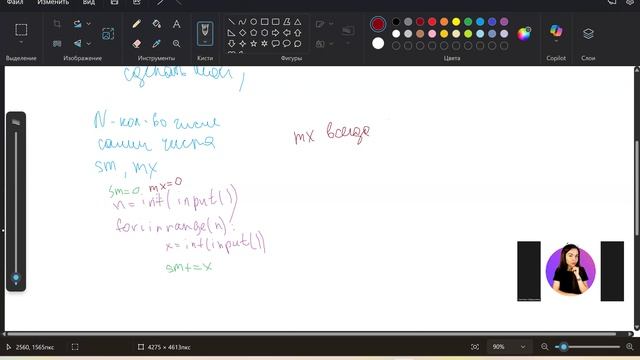Select primary color 1 (dark red)

click(x=378, y=24)
